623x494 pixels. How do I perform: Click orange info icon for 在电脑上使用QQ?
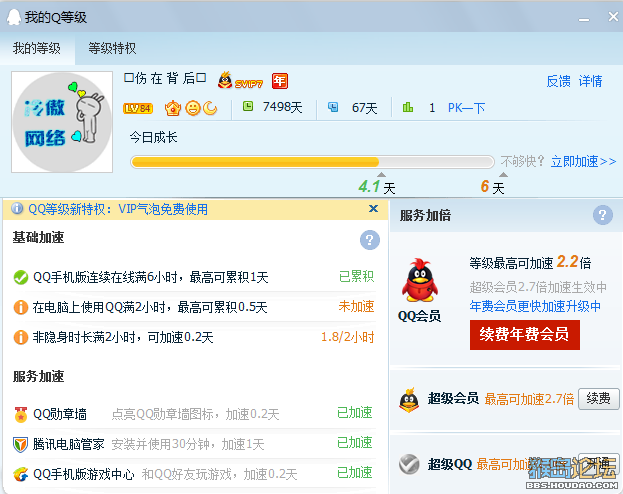tap(21, 307)
